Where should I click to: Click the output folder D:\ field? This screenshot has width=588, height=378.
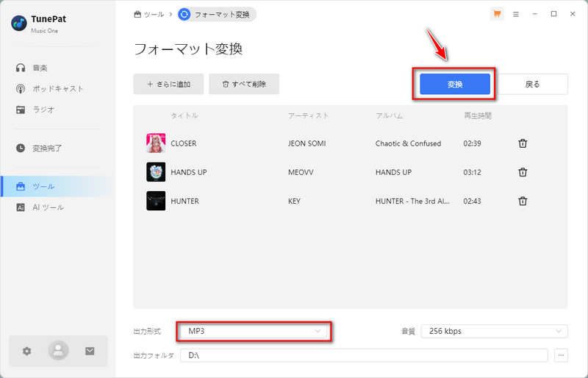tap(364, 355)
